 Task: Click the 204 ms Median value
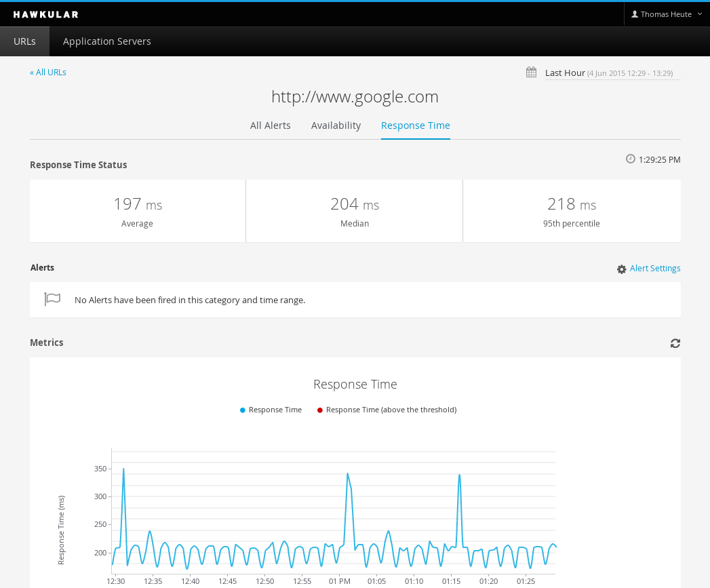click(355, 204)
